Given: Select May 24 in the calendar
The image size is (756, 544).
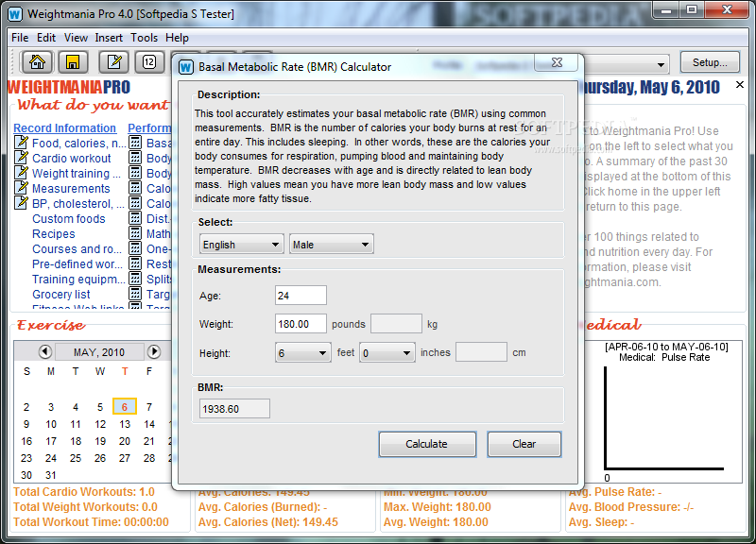Looking at the screenshot, I should pyautogui.click(x=51, y=458).
